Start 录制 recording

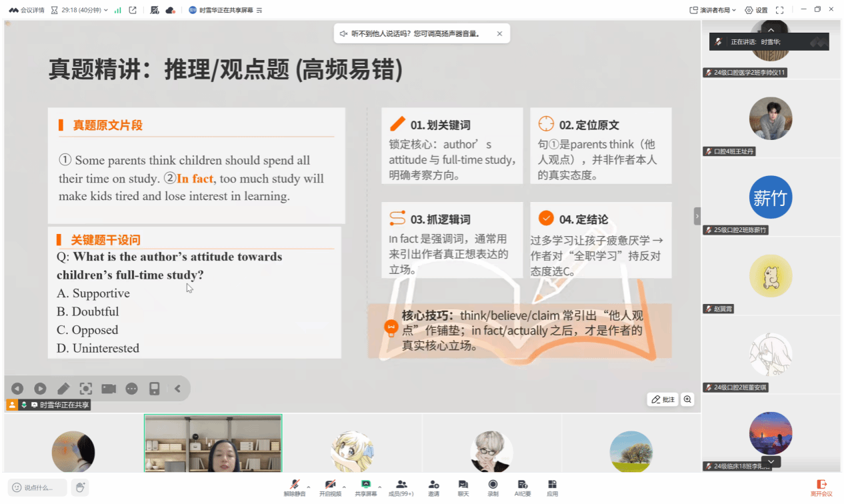pyautogui.click(x=493, y=488)
